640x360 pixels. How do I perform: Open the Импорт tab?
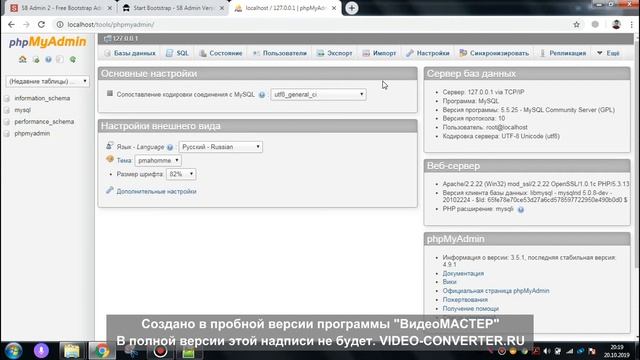tap(380, 53)
